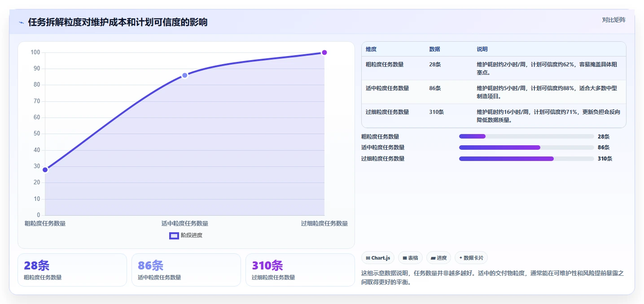The image size is (644, 304).
Task: Click the 过细粒度任务数量 table row name
Action: pos(387,112)
